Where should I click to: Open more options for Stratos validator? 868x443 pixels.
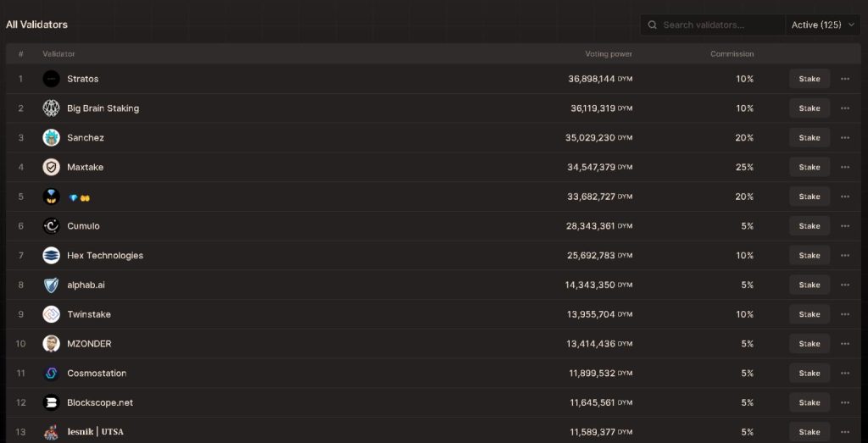pos(845,79)
